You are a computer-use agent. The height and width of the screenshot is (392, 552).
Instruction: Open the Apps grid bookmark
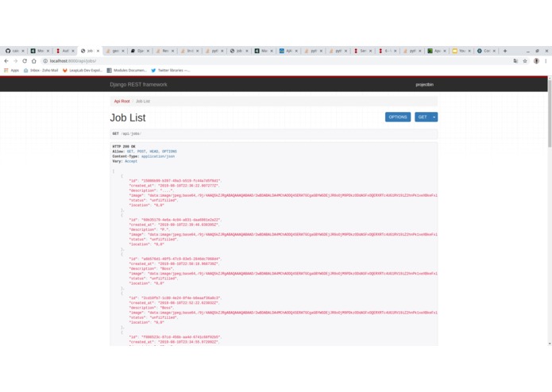tap(11, 71)
